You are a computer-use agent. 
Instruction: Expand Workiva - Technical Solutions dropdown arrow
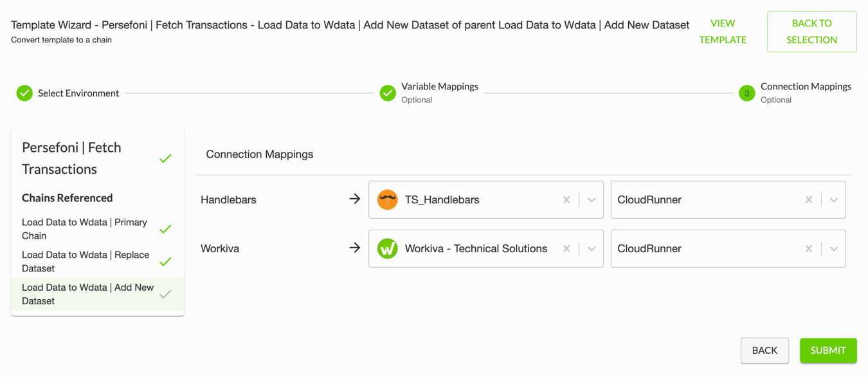592,249
